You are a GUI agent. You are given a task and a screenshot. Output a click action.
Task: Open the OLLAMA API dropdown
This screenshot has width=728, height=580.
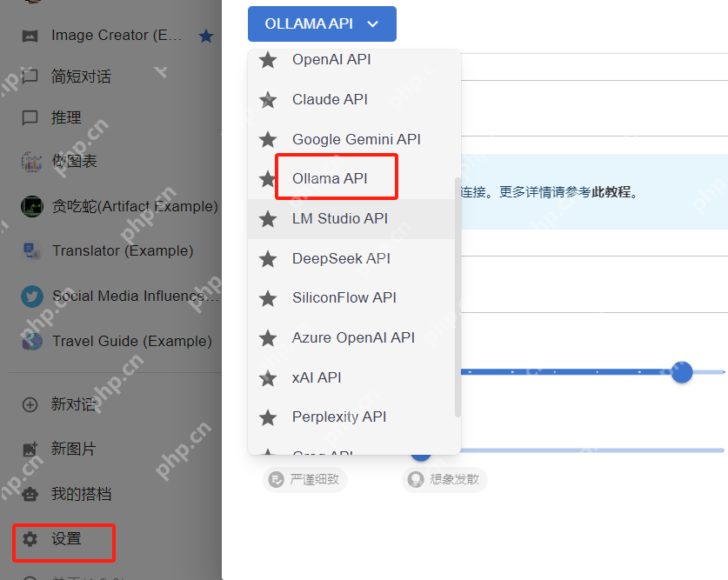321,23
